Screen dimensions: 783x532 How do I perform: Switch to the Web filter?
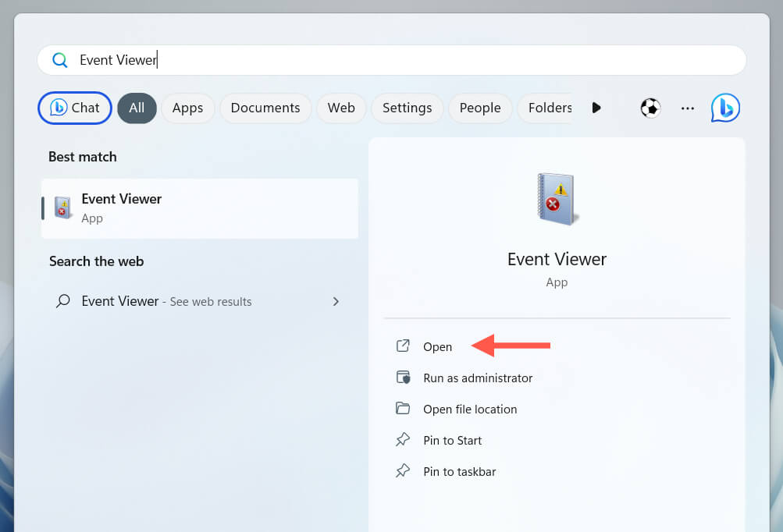(341, 108)
